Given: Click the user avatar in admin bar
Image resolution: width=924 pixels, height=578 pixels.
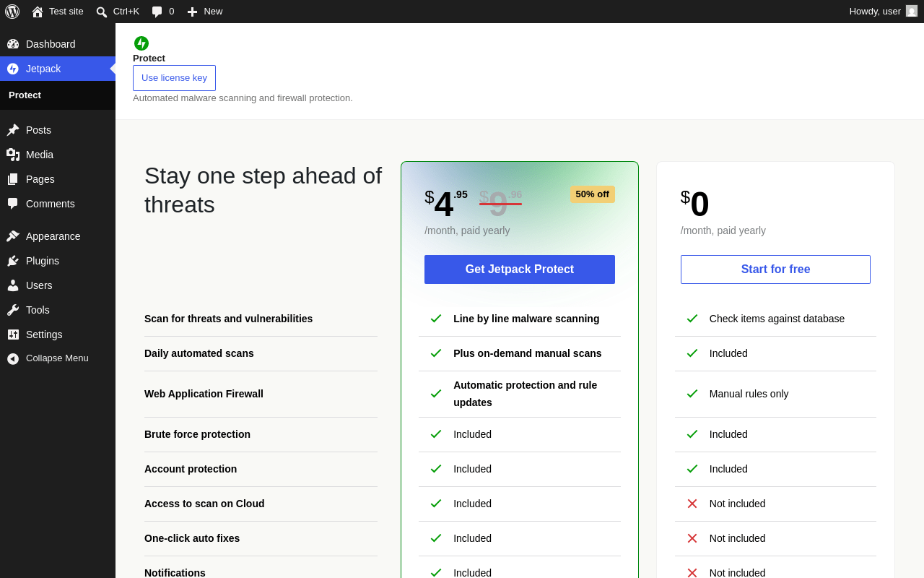Looking at the screenshot, I should coord(912,11).
